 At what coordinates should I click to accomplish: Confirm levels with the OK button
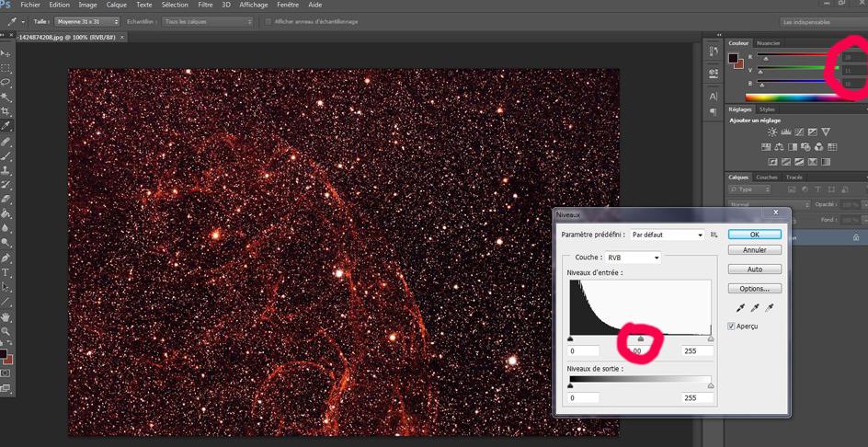point(755,235)
